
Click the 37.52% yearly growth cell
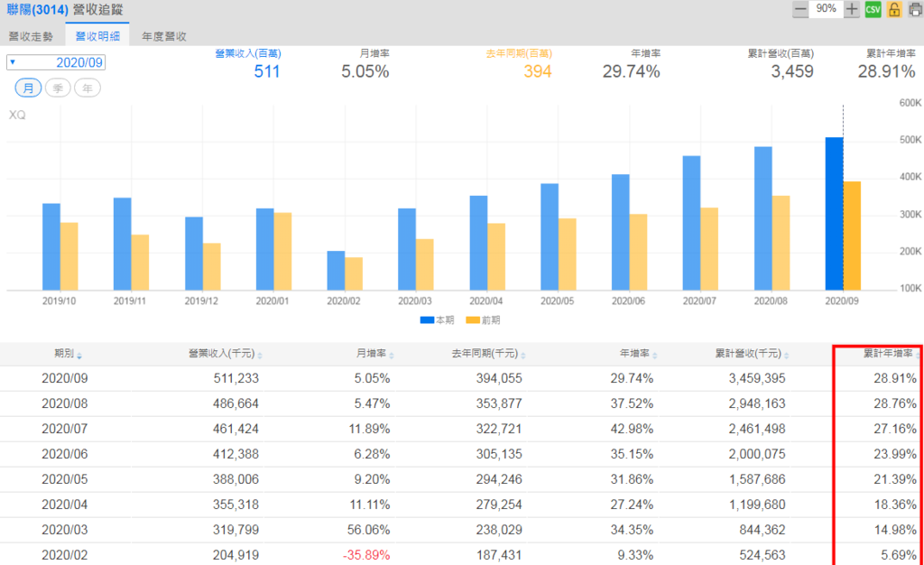[632, 403]
